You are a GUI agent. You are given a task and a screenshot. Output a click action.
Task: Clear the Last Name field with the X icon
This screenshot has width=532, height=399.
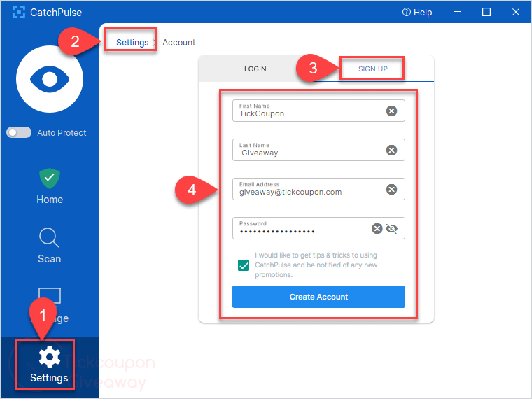[391, 150]
